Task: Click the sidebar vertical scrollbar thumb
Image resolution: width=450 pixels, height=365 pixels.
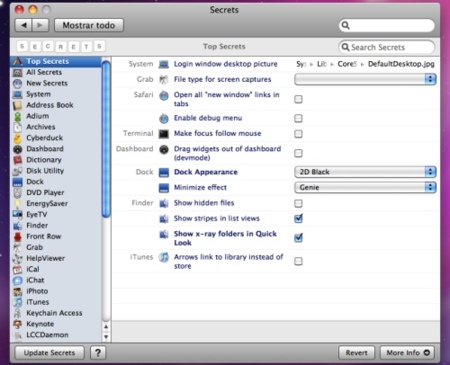Action: [106, 139]
